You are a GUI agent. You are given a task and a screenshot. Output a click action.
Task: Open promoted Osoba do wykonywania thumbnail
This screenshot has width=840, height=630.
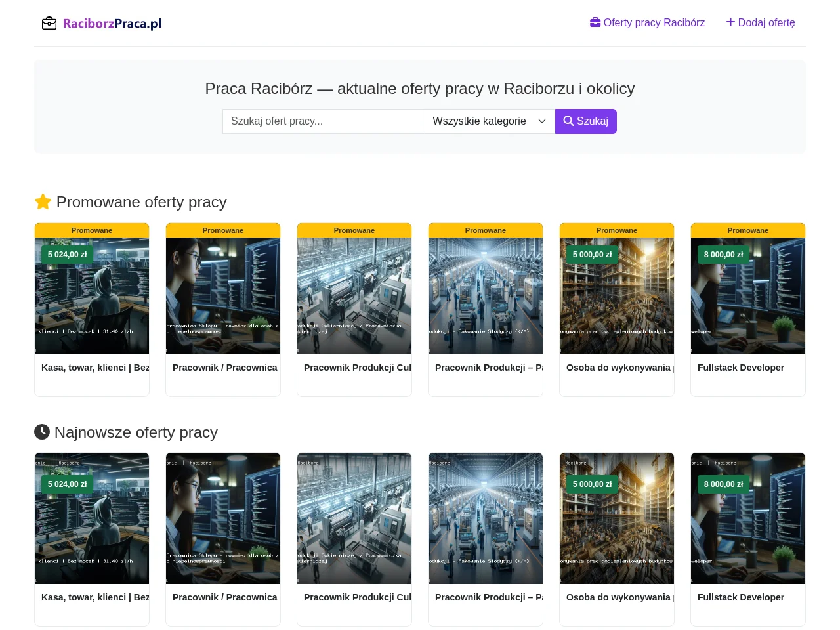[617, 296]
